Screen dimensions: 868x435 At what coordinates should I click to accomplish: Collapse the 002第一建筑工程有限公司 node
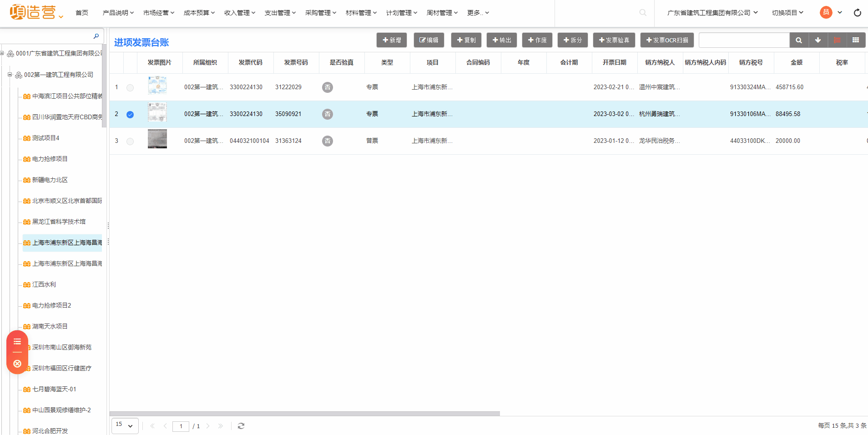(10, 75)
